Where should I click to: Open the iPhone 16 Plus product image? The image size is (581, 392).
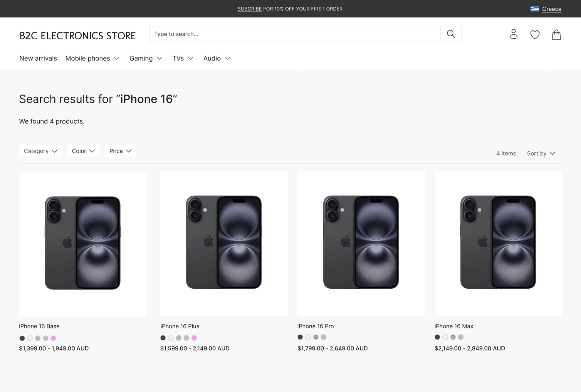pos(224,243)
